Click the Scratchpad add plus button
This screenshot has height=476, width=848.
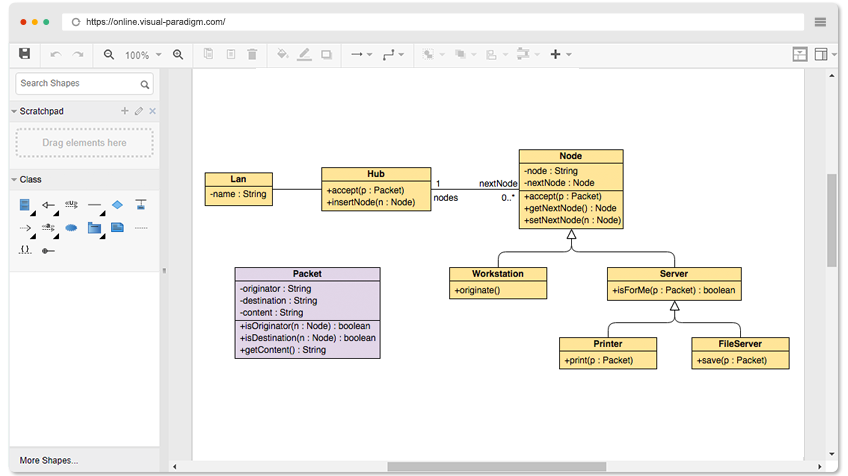click(125, 110)
